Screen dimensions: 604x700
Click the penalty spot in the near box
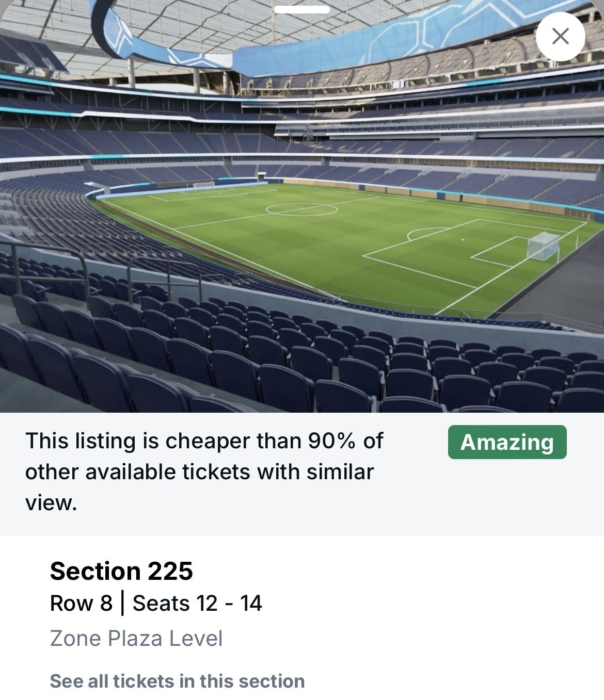(462, 239)
